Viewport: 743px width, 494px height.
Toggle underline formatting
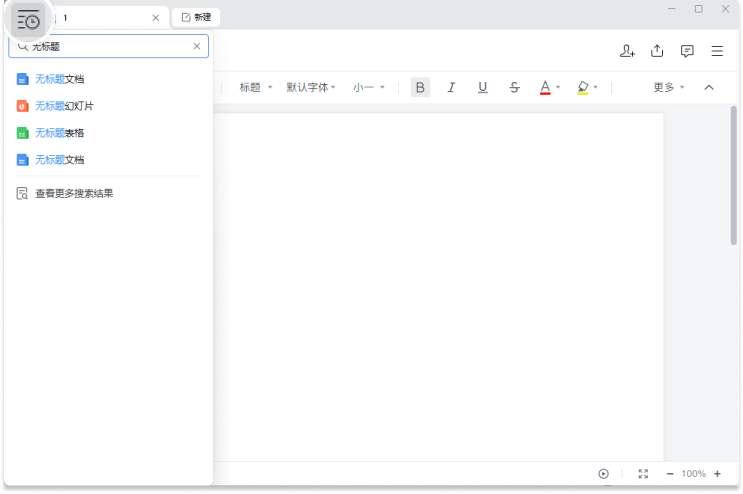[x=482, y=87]
